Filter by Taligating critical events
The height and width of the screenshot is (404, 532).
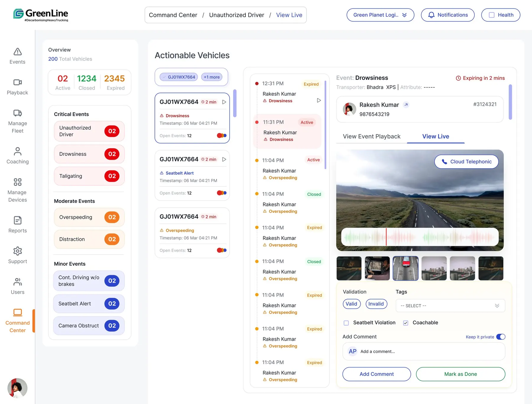(x=89, y=176)
